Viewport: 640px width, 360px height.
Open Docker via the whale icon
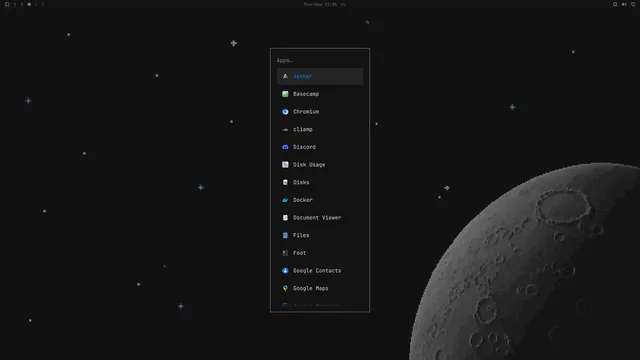coord(285,200)
